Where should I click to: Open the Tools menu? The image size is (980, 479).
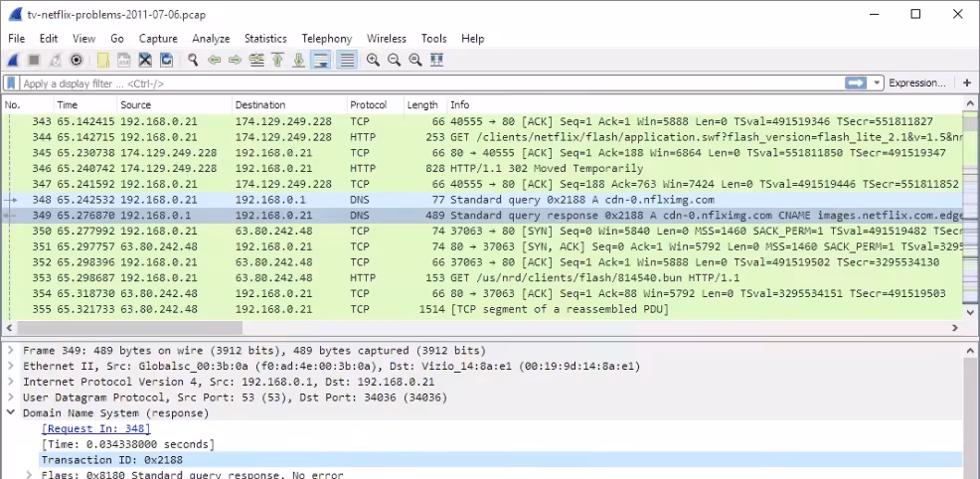433,38
